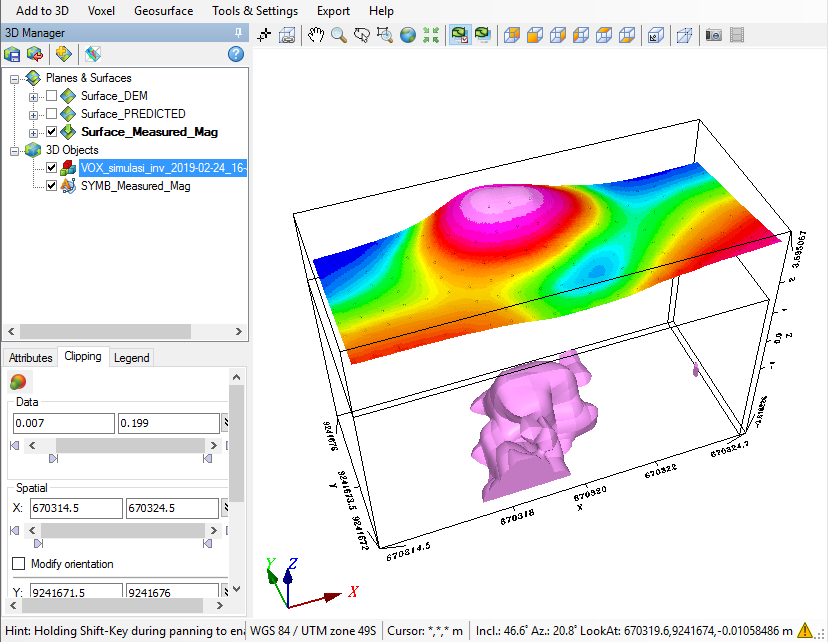Screen dimensions: 829x642
Task: Click the help question mark icon
Action: coord(236,54)
